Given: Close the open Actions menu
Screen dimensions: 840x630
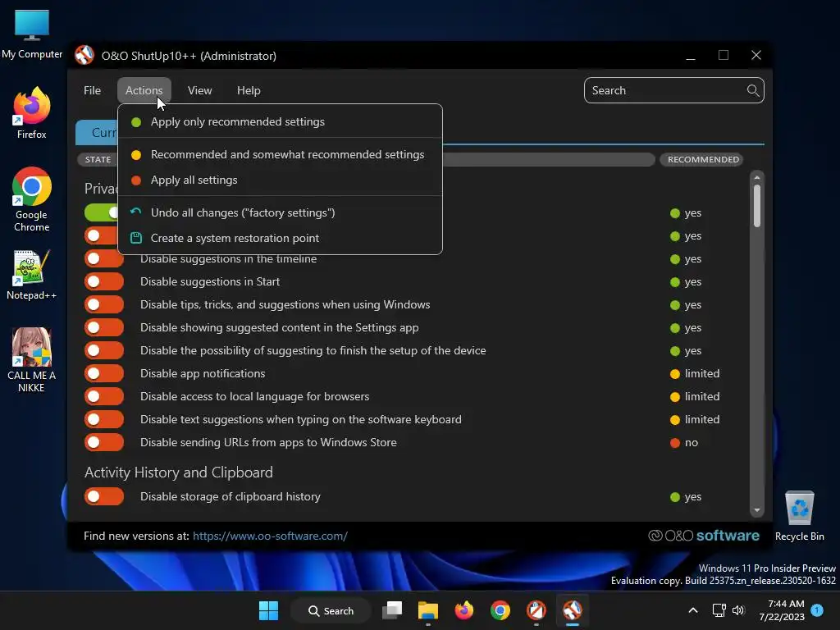Looking at the screenshot, I should tap(144, 90).
